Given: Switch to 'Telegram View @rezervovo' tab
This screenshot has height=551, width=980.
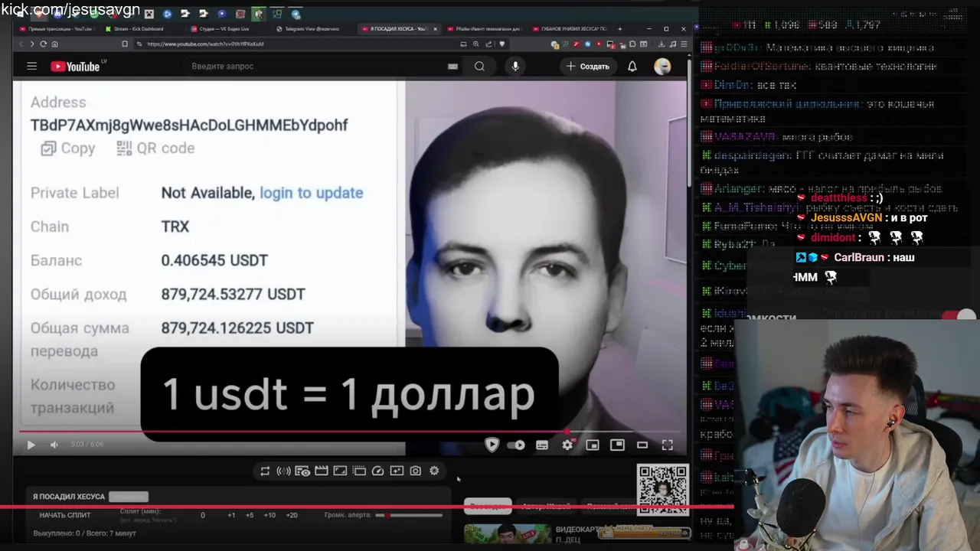Looking at the screenshot, I should tap(309, 29).
